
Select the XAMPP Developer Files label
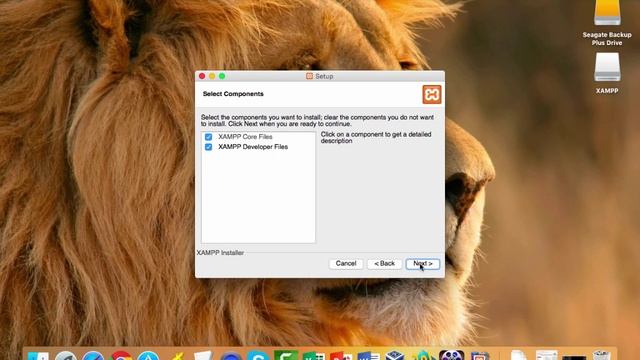253,147
